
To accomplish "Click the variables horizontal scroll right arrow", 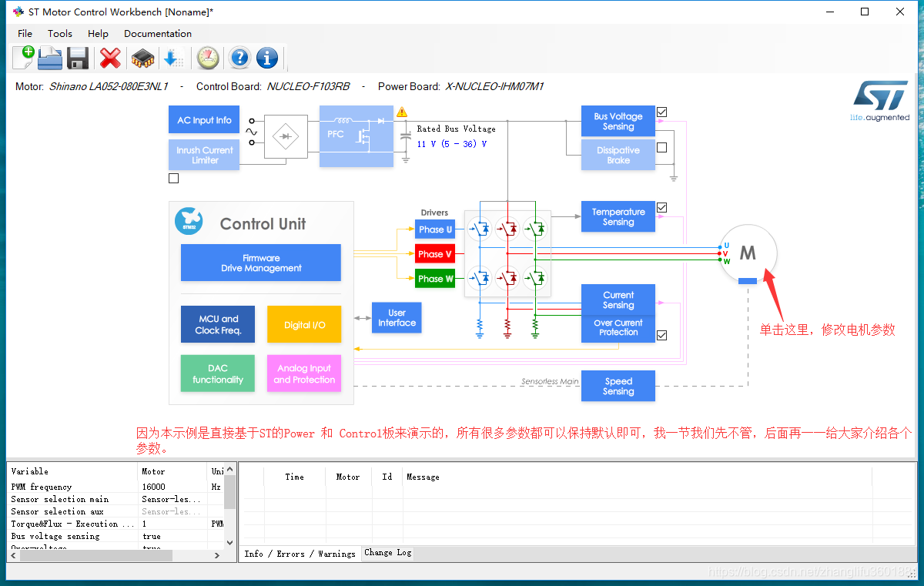I will coord(216,555).
